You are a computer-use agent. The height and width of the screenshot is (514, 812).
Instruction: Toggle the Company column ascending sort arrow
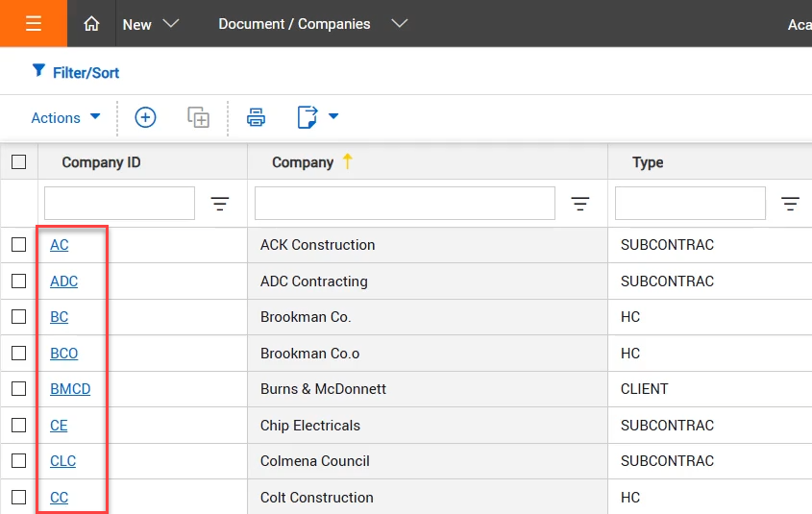click(348, 161)
